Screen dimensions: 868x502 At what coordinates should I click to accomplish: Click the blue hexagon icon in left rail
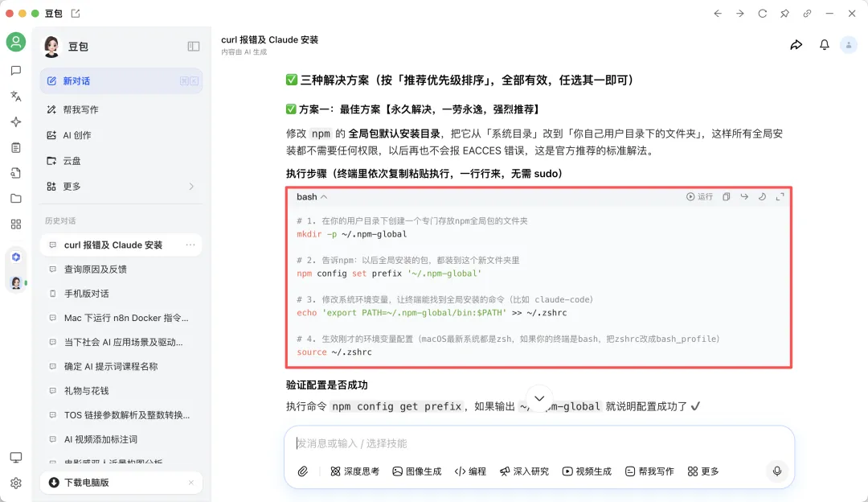point(16,257)
